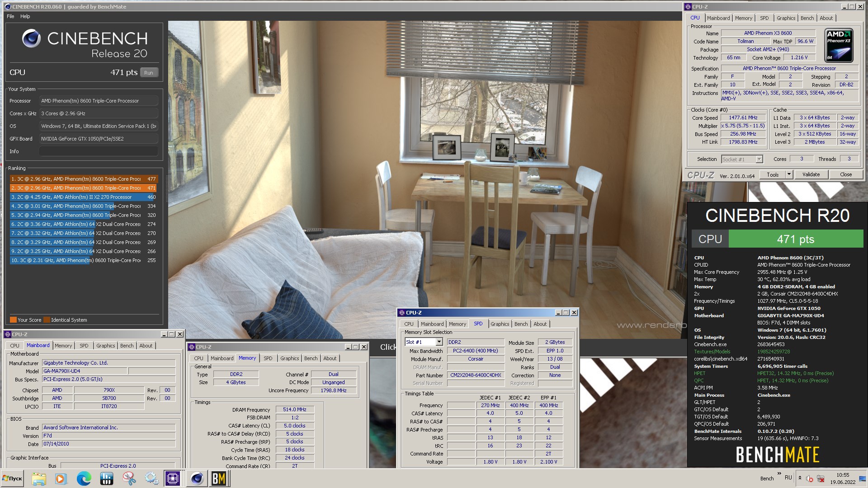Click the Validate button in CPU-Z
This screenshot has width=868, height=488.
coord(811,174)
